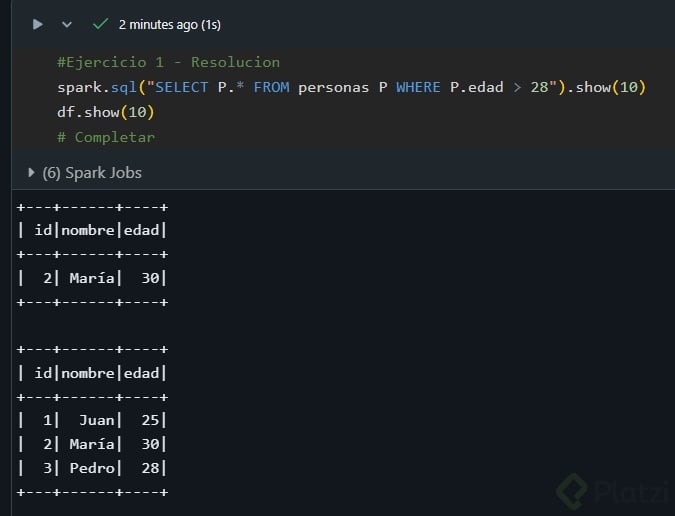Open the run options chevron dropdown

(67, 24)
